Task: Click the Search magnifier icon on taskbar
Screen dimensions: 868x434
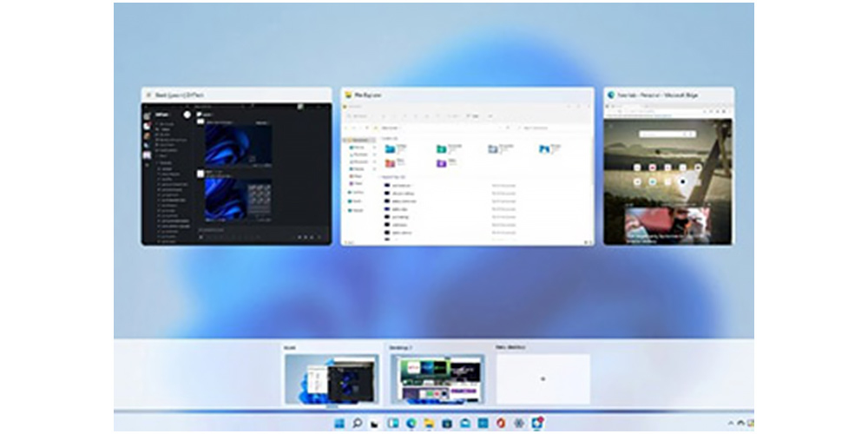Action: (x=356, y=424)
